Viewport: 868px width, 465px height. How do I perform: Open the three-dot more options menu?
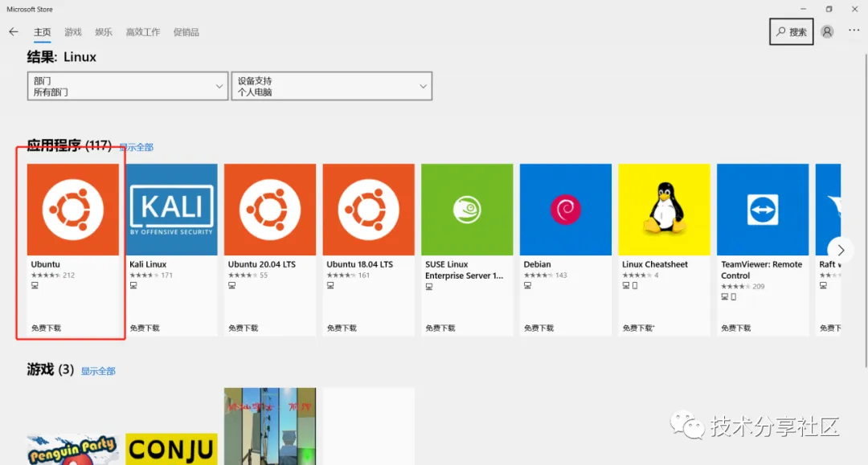[854, 31]
